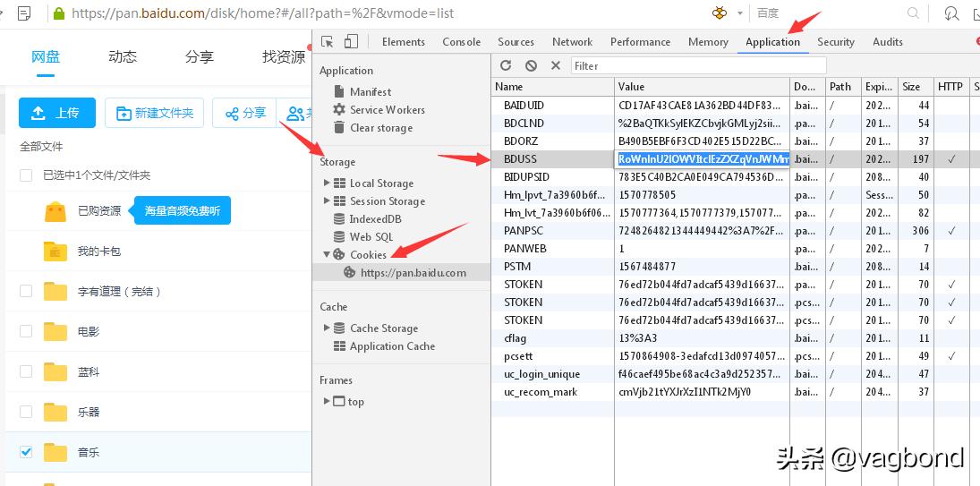Click the Application Cache grid icon

tap(339, 346)
